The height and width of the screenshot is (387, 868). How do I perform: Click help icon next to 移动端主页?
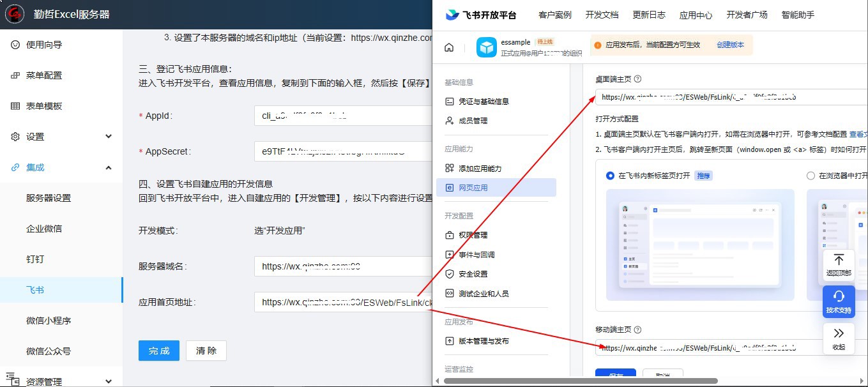point(637,330)
